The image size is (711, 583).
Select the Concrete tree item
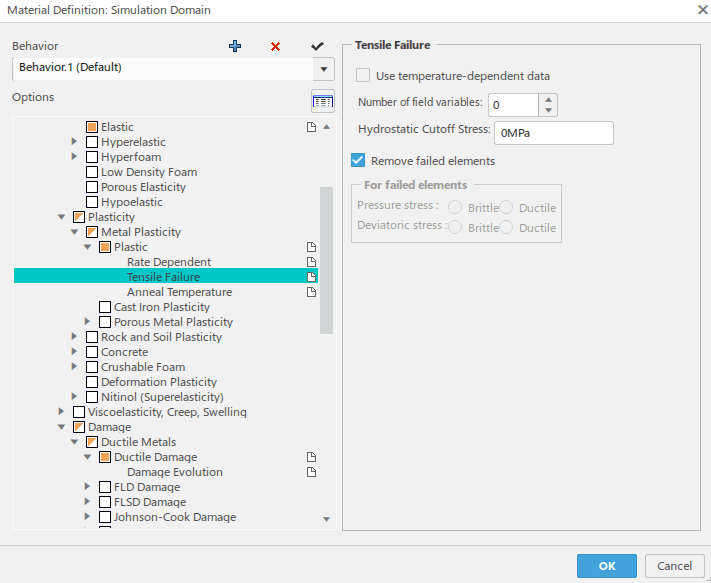[x=124, y=352]
